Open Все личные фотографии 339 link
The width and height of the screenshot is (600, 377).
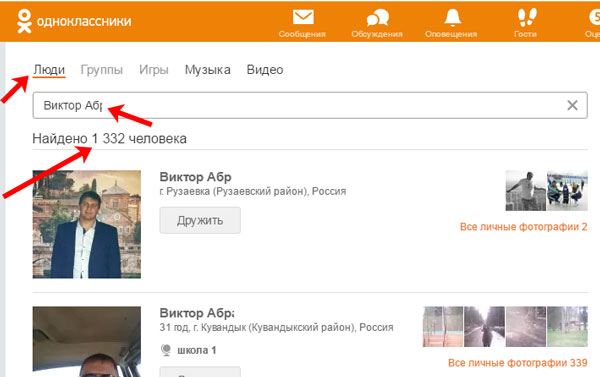point(517,362)
